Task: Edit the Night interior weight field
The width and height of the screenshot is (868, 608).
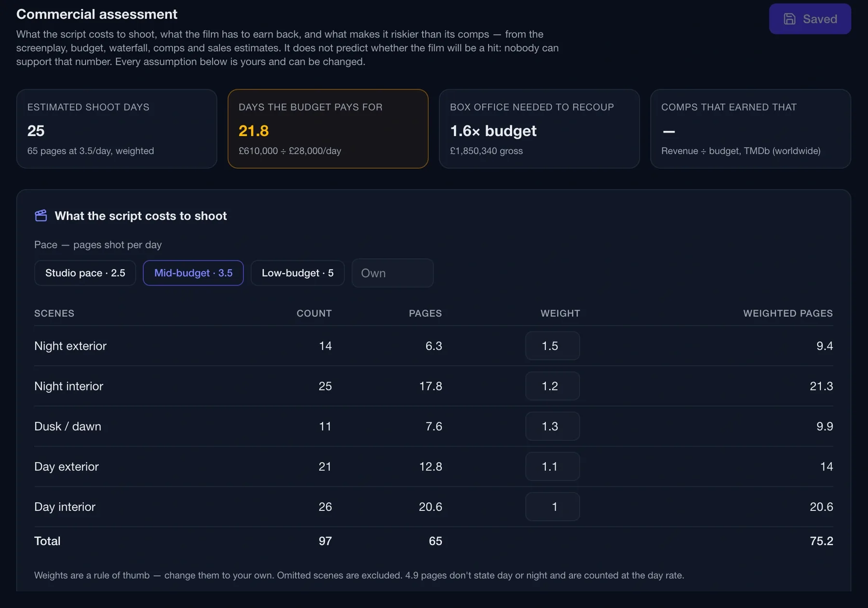Action: pyautogui.click(x=553, y=386)
